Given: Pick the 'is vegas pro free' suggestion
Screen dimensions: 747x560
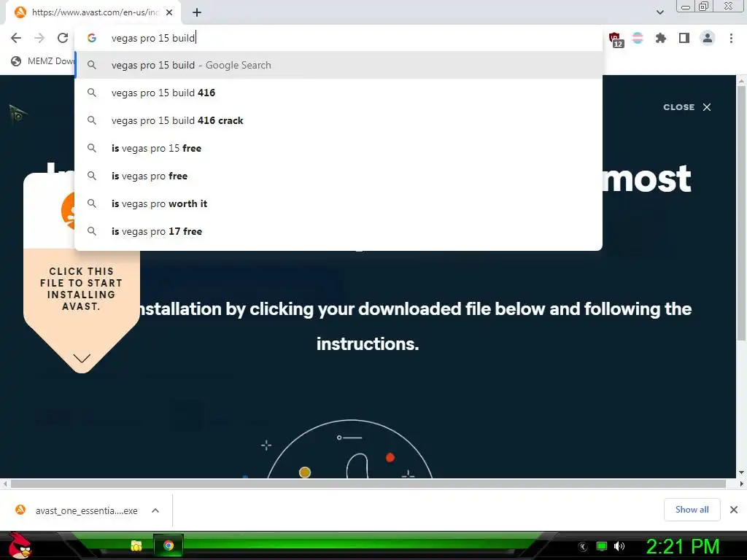Looking at the screenshot, I should tap(338, 176).
